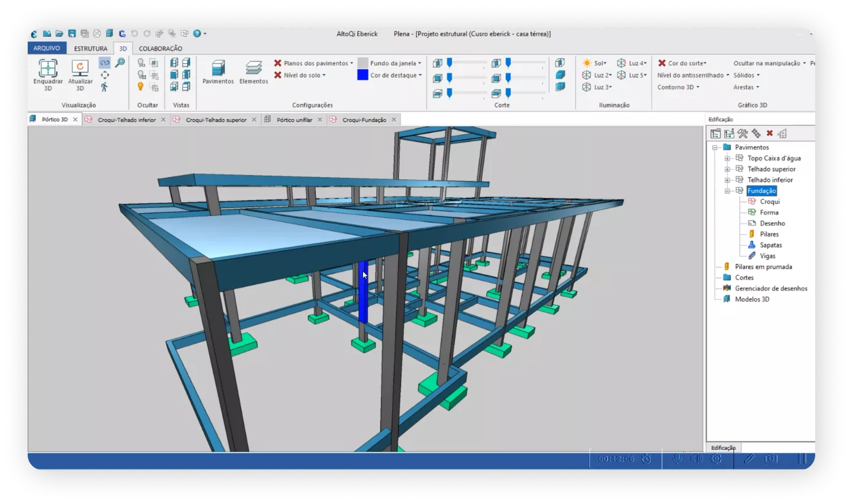Viewport: 849px width, 504px height.
Task: Toggle the Sol light source
Action: pyautogui.click(x=594, y=63)
